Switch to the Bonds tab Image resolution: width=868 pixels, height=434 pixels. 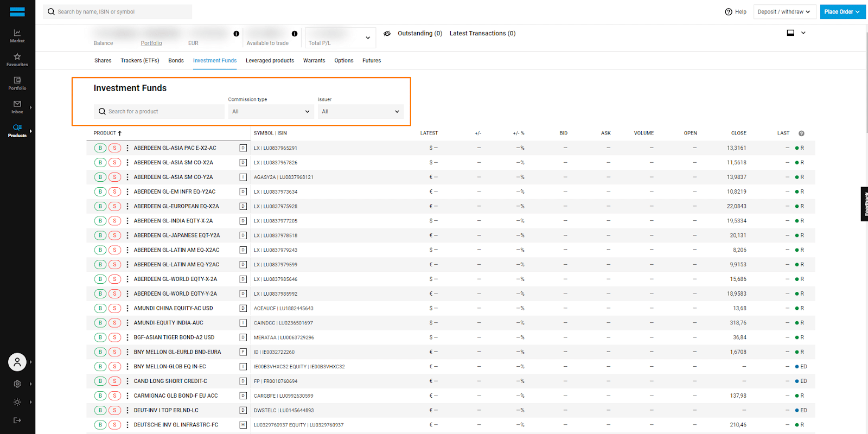[176, 61]
